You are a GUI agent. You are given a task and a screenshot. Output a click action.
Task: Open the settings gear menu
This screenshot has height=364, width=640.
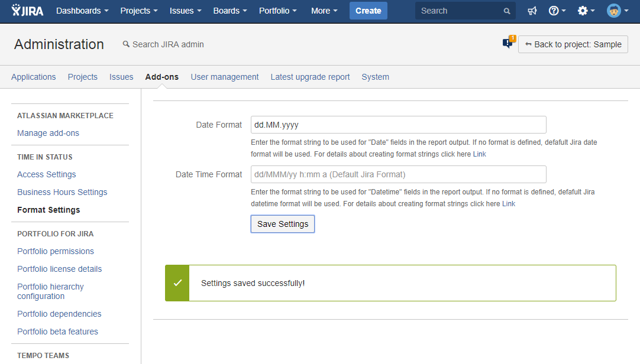click(586, 11)
